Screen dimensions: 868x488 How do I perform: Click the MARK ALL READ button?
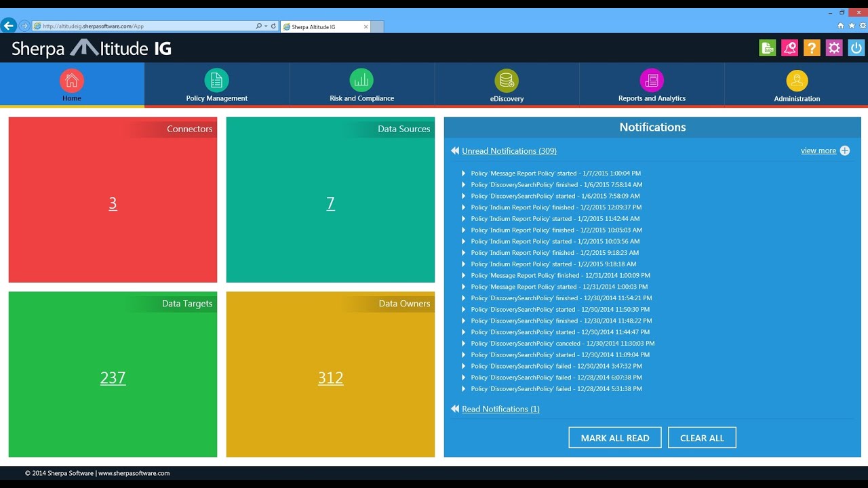tap(615, 438)
